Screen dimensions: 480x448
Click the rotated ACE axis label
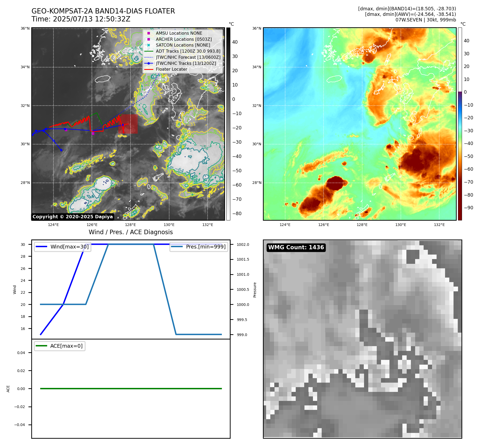click(8, 389)
